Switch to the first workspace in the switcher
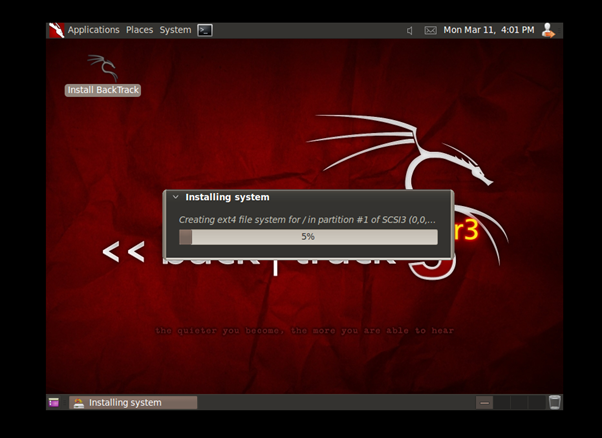This screenshot has height=438, width=602. coord(485,402)
